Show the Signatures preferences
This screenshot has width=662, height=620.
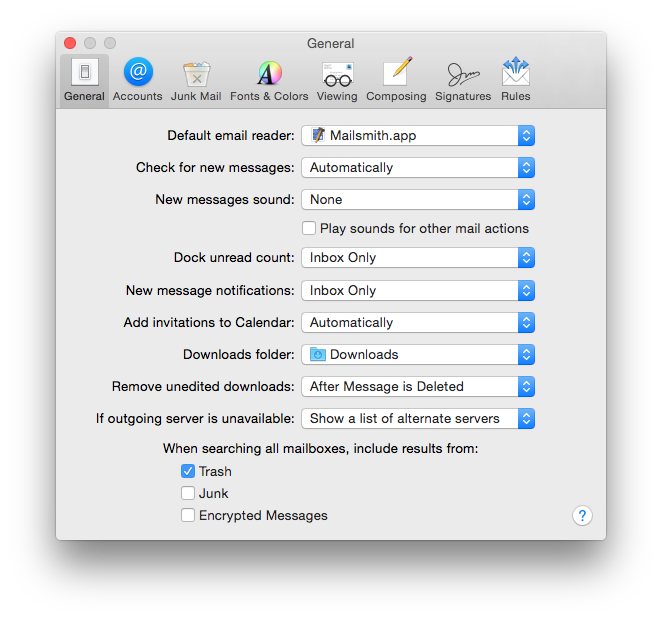click(x=463, y=79)
